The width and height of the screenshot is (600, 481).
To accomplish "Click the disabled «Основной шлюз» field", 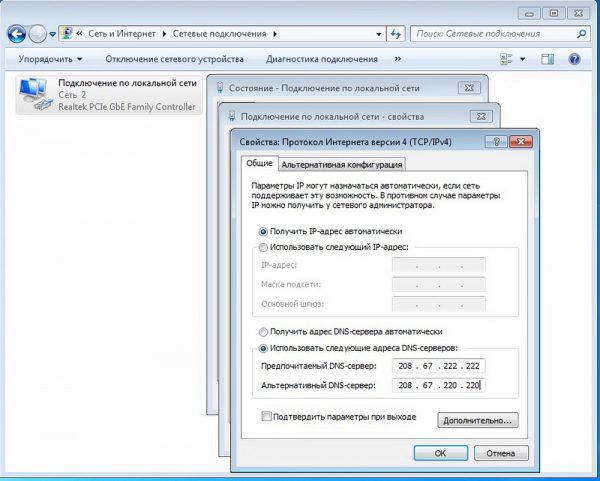I will 439,304.
